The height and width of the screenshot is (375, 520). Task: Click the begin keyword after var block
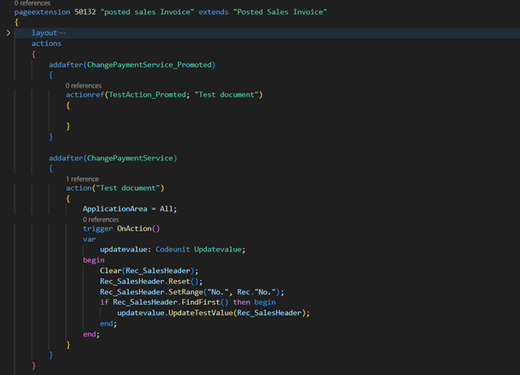pyautogui.click(x=94, y=260)
